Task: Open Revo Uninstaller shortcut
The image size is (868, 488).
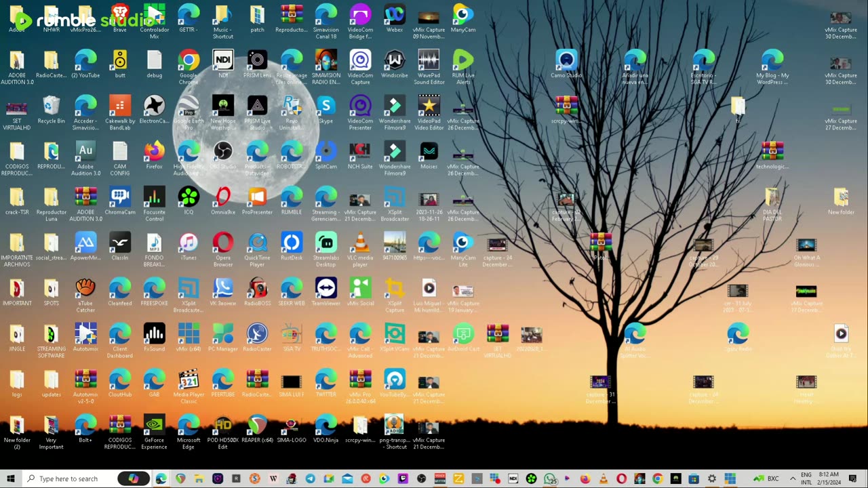Action: click(x=292, y=112)
